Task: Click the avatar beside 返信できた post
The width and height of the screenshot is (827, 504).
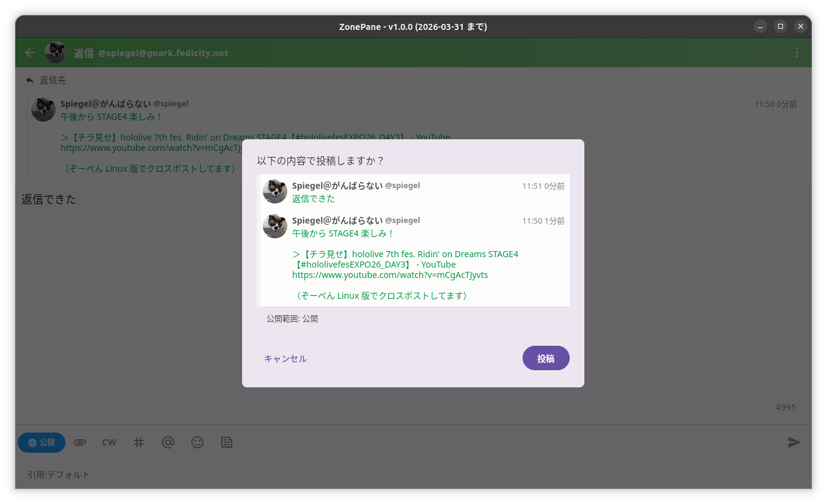Action: click(275, 191)
